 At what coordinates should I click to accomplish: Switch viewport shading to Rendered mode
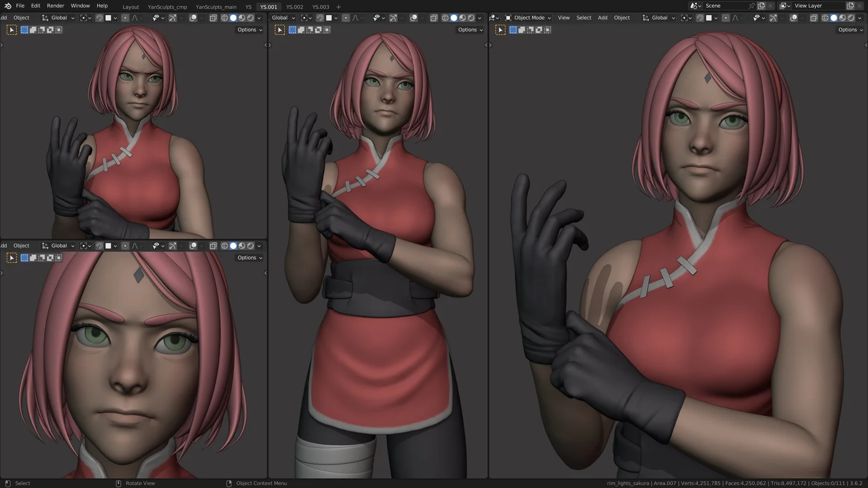coord(851,17)
